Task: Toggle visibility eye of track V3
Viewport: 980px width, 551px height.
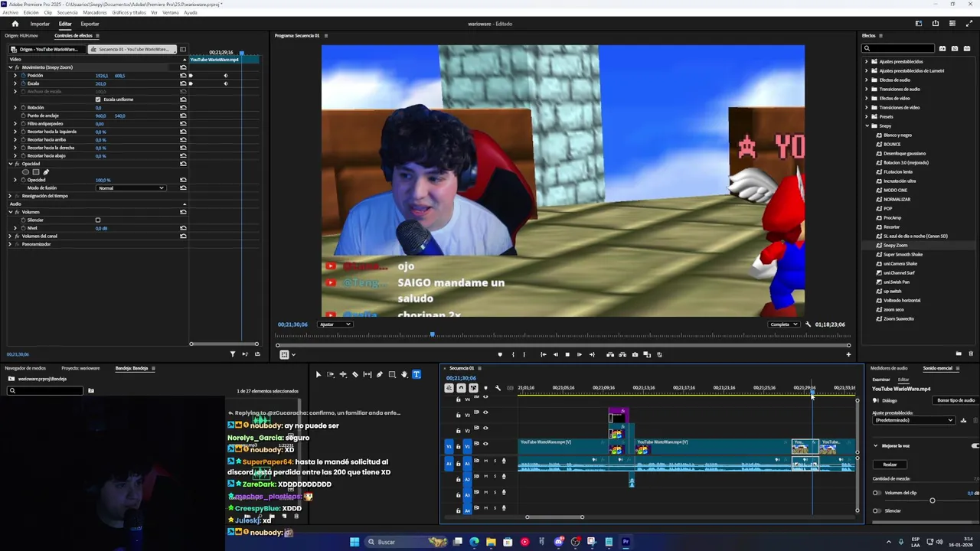Action: coord(485,412)
